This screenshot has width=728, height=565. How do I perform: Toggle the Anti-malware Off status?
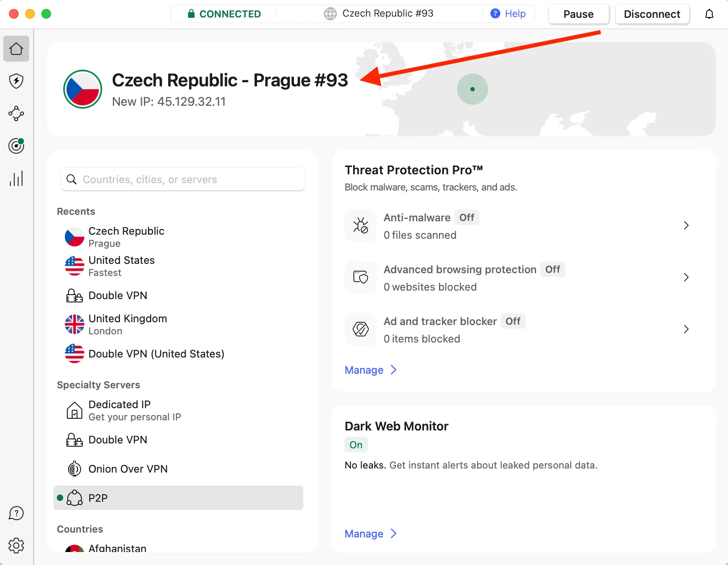tap(467, 218)
